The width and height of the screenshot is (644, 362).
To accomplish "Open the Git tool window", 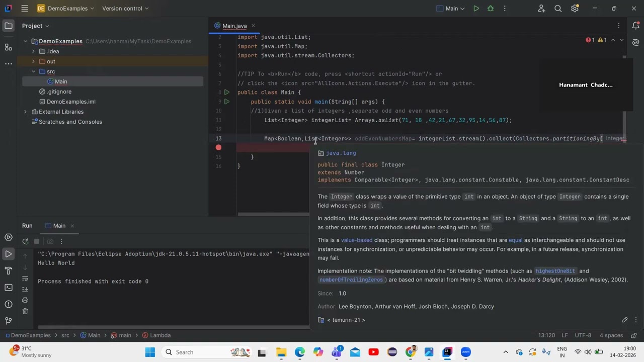I will pos(9,321).
